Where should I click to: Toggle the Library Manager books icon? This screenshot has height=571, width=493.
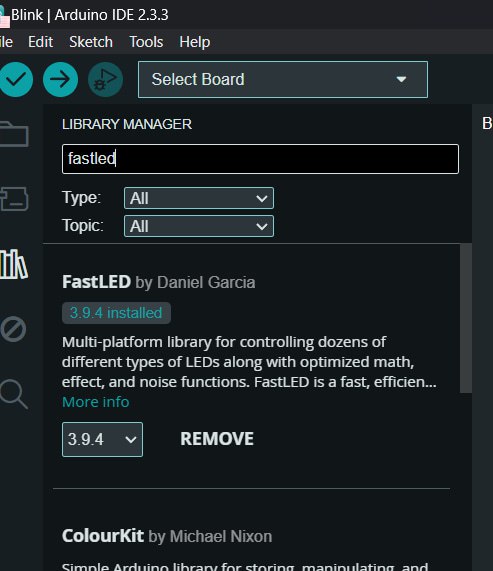[14, 264]
